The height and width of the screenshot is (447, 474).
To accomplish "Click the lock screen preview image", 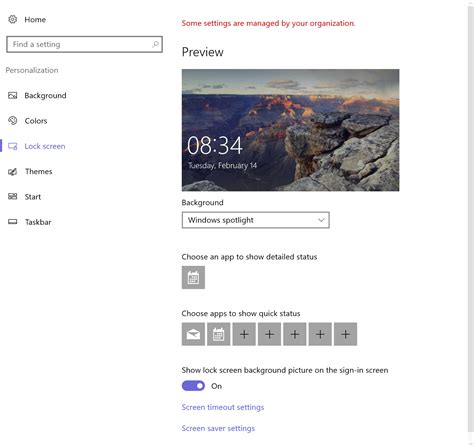I will (290, 130).
